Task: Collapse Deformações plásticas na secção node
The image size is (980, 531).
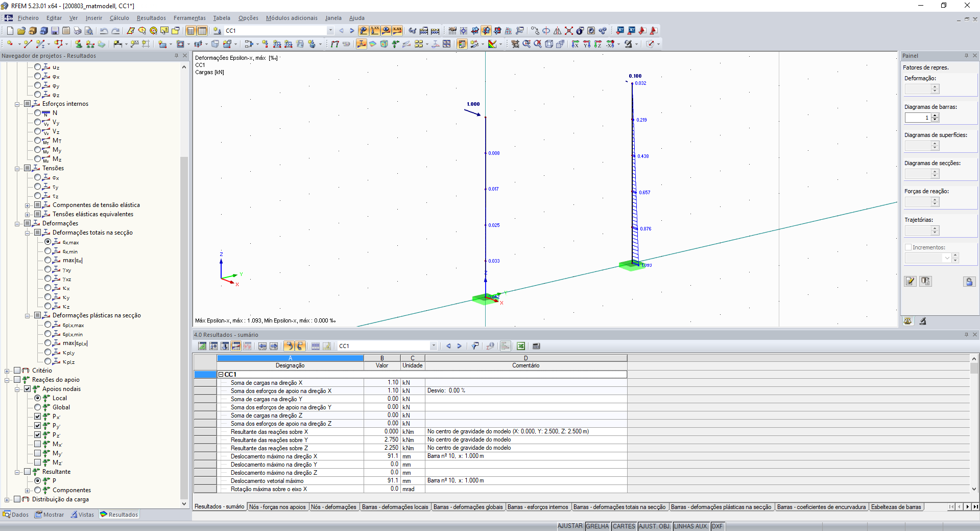Action: point(28,315)
